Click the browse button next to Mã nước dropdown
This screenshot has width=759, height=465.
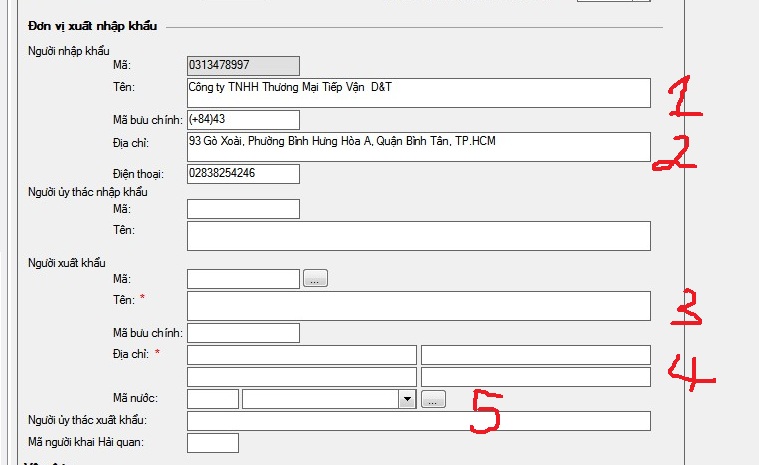pyautogui.click(x=432, y=399)
